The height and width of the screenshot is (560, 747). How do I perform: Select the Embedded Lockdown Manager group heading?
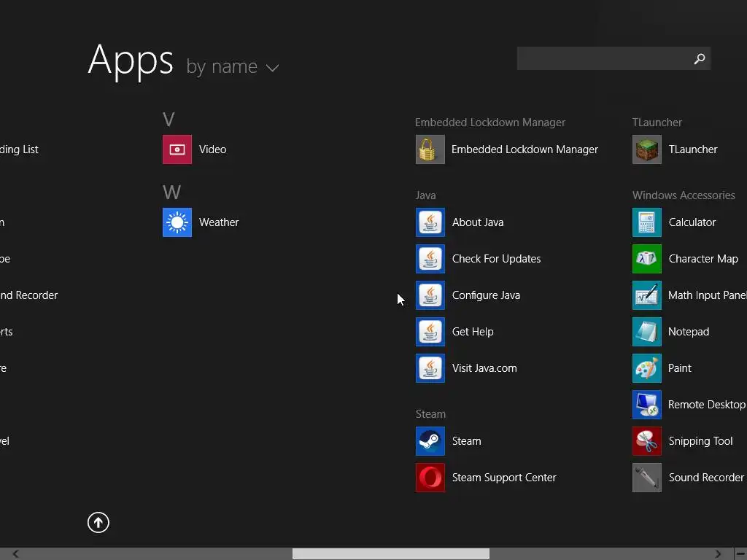click(x=489, y=122)
